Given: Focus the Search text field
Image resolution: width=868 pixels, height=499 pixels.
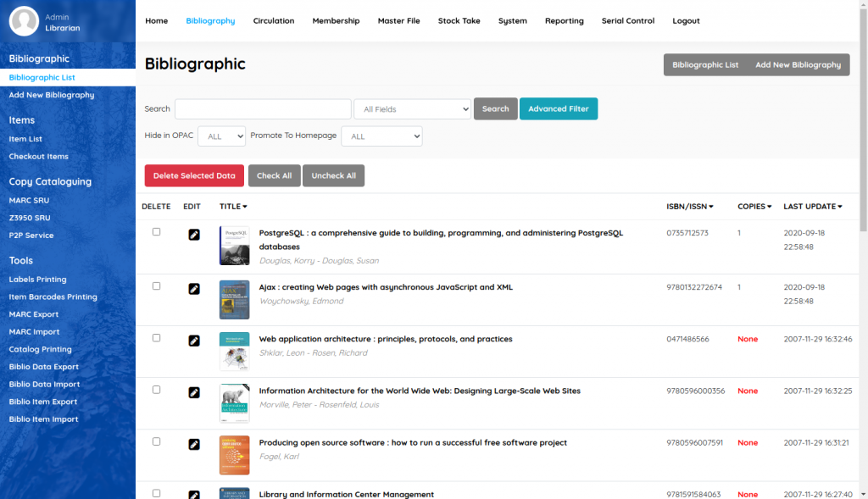Looking at the screenshot, I should tap(263, 109).
